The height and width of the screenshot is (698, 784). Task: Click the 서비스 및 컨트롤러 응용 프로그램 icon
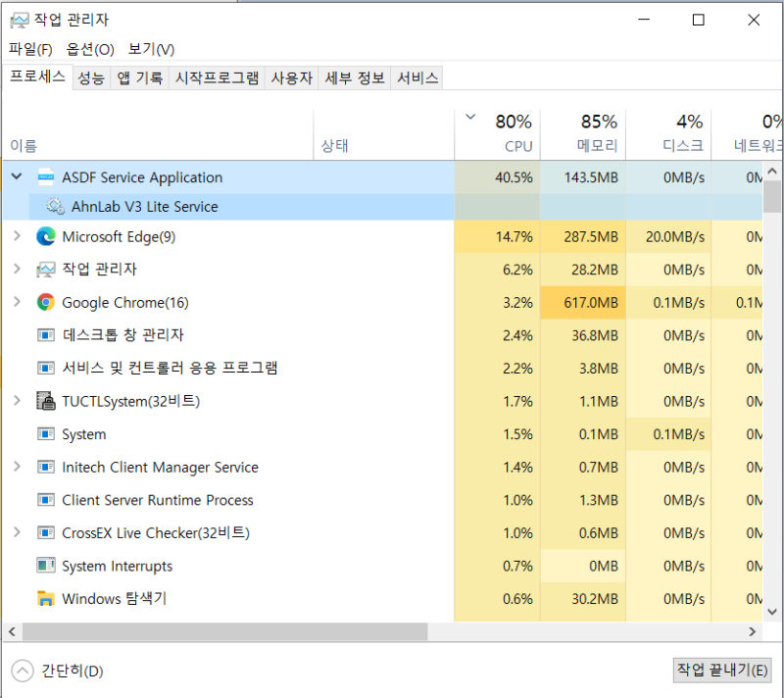coord(46,368)
